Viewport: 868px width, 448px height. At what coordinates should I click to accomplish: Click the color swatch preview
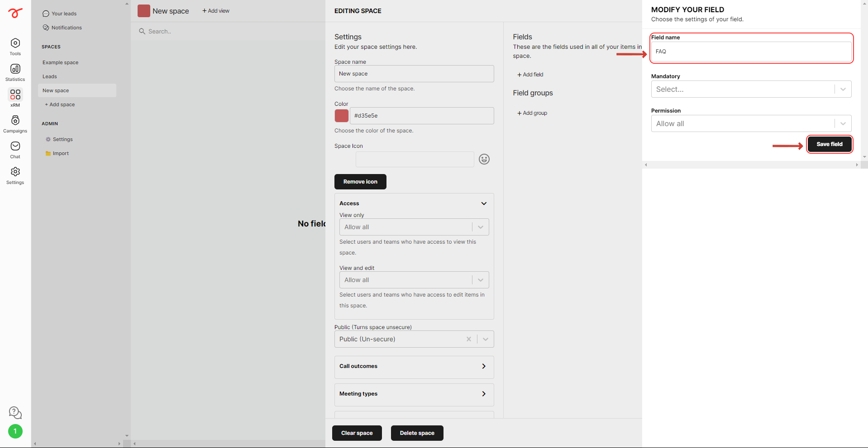(x=342, y=116)
